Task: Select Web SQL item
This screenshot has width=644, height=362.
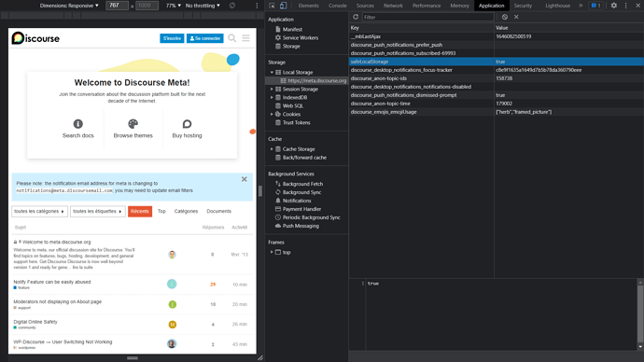Action: tap(292, 105)
